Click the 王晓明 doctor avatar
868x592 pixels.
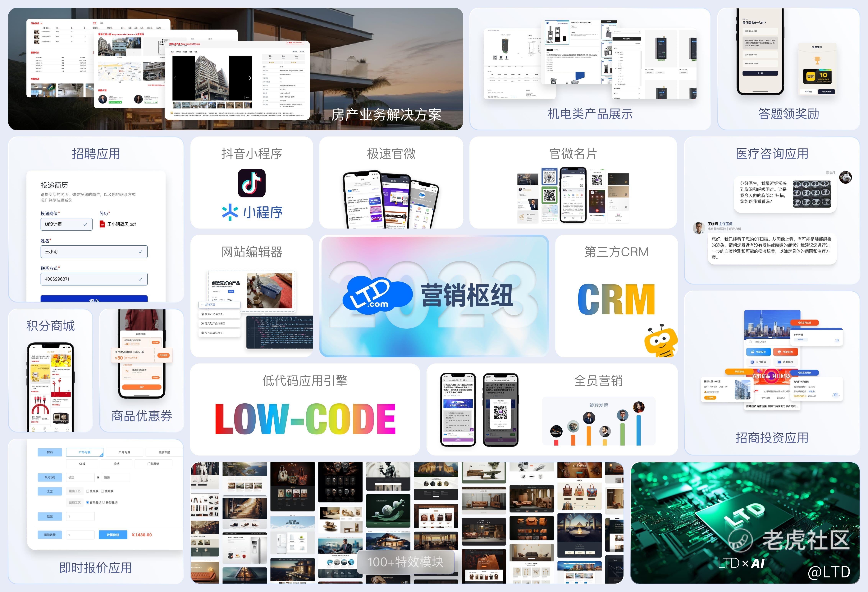pos(699,228)
